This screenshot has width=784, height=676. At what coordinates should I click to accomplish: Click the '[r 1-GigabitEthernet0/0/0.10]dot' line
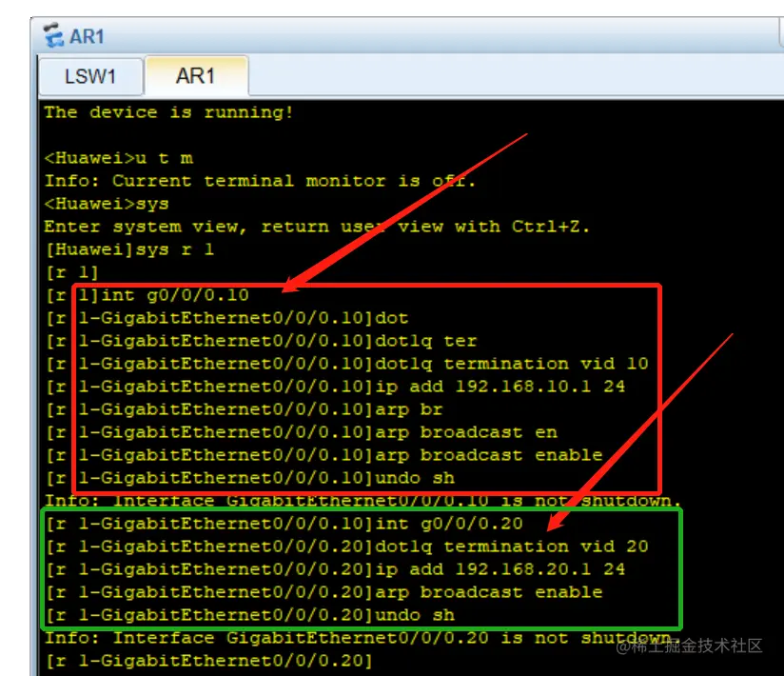227,318
